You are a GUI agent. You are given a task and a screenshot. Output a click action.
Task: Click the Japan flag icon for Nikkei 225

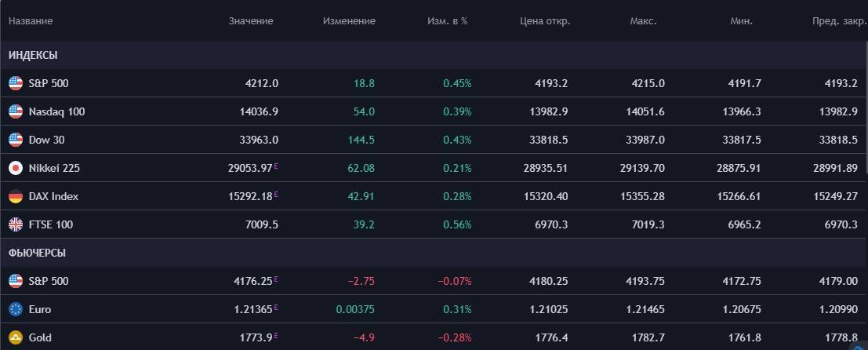(x=15, y=168)
